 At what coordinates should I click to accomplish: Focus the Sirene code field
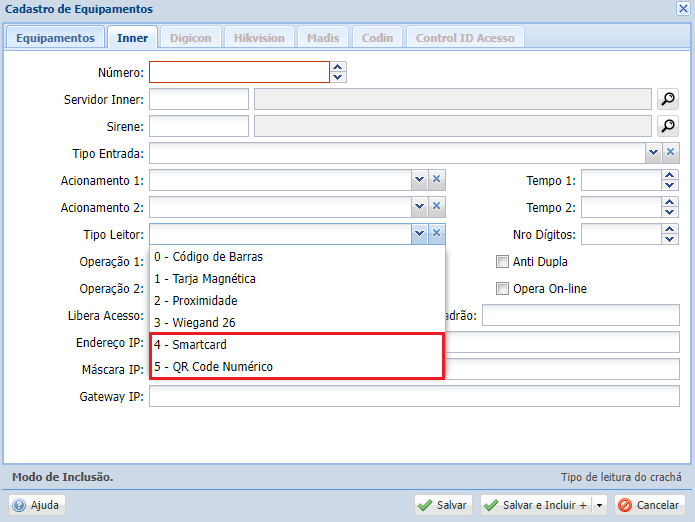(199, 126)
